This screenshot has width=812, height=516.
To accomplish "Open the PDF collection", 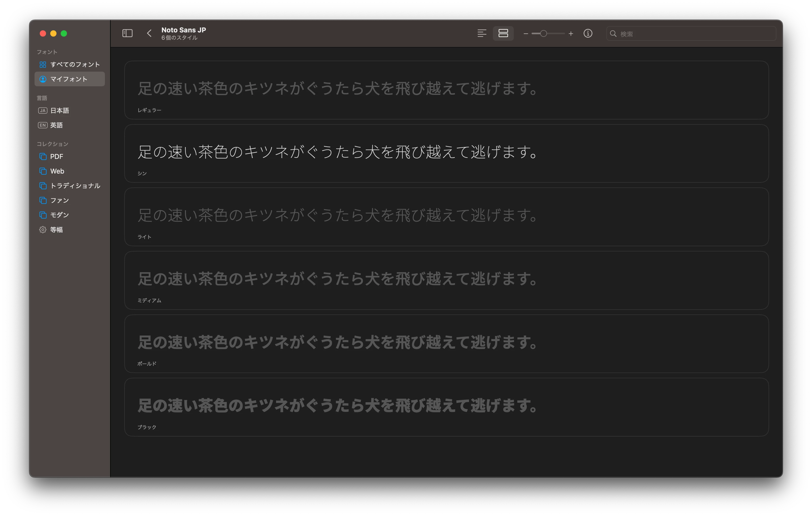I will tap(56, 156).
